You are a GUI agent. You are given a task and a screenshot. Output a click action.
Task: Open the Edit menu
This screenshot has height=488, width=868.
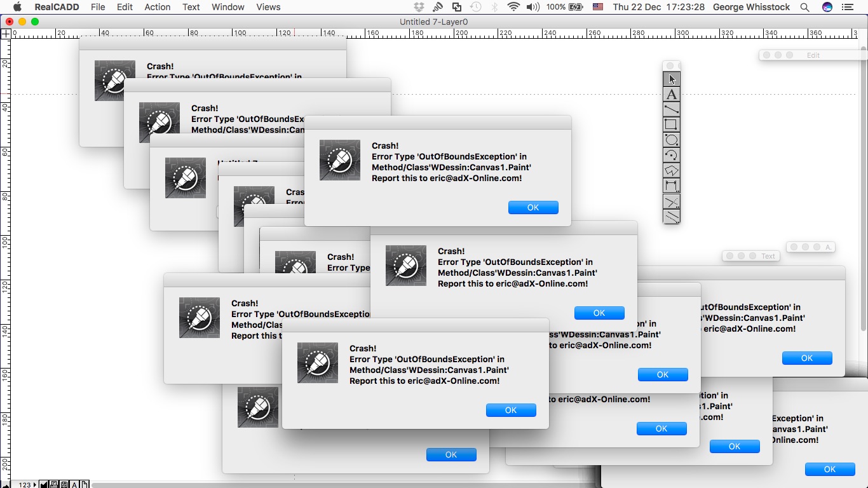[x=125, y=7]
